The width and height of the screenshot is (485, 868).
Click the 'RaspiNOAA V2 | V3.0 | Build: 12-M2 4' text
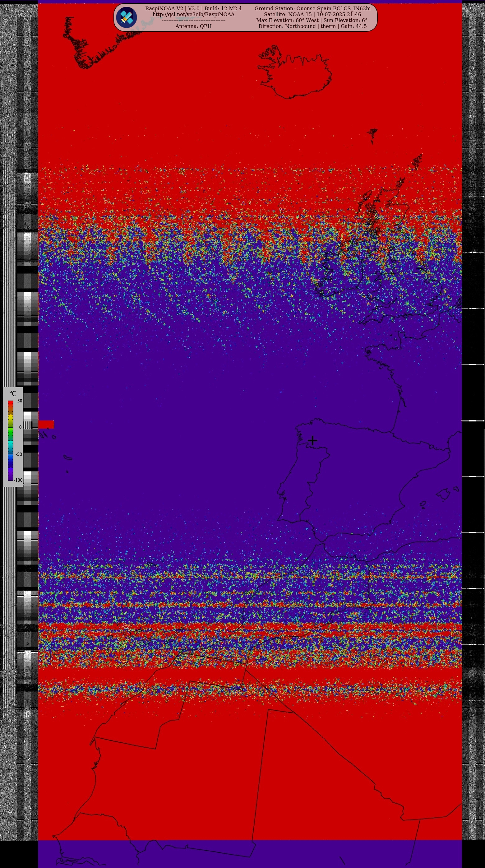[193, 8]
